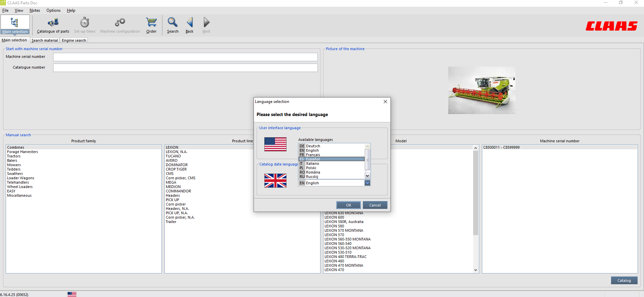This screenshot has height=297, width=644.
Task: Select Italiano in available languages
Action: tap(332, 163)
